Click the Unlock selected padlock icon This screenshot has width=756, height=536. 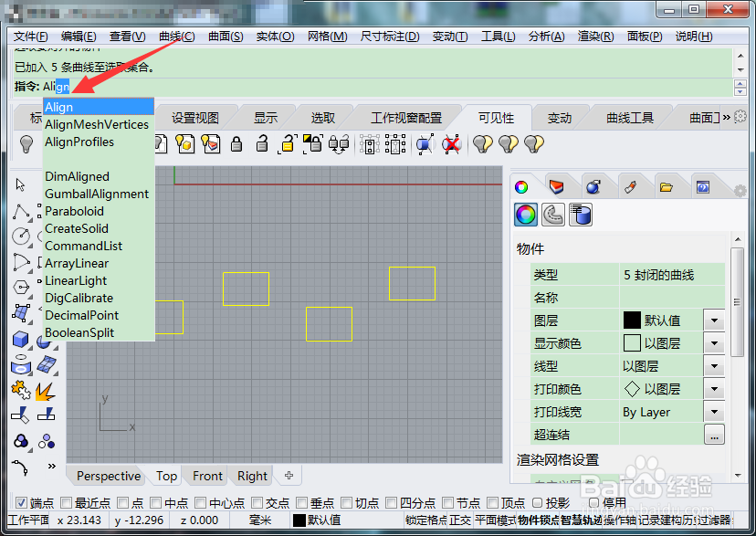pyautogui.click(x=288, y=143)
